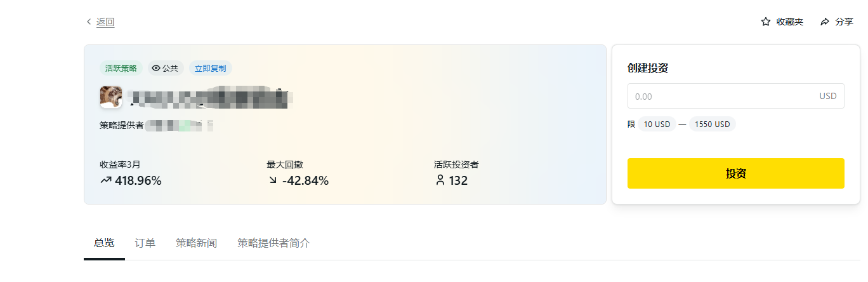
Task: Click the active investors person icon
Action: click(x=440, y=180)
